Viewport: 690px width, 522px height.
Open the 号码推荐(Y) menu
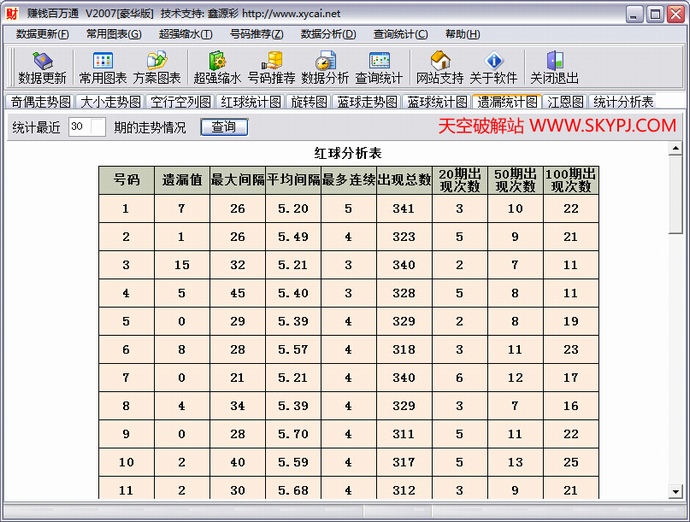[x=257, y=33]
